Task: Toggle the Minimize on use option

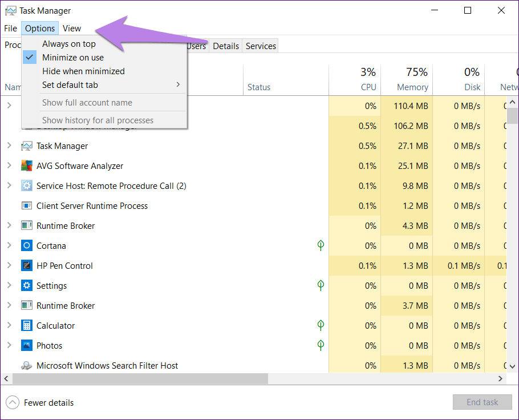Action: tap(104, 58)
